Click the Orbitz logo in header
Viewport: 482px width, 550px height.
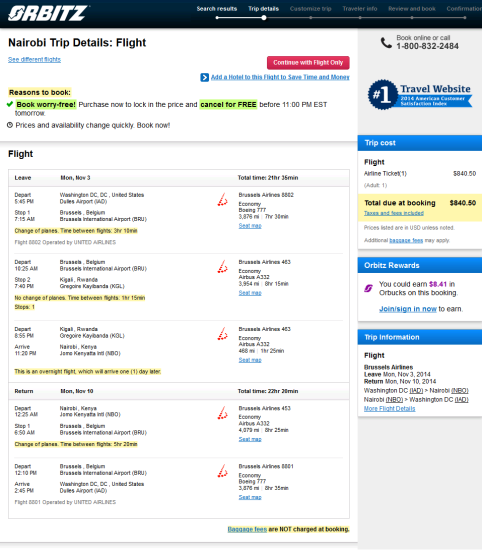pos(48,13)
